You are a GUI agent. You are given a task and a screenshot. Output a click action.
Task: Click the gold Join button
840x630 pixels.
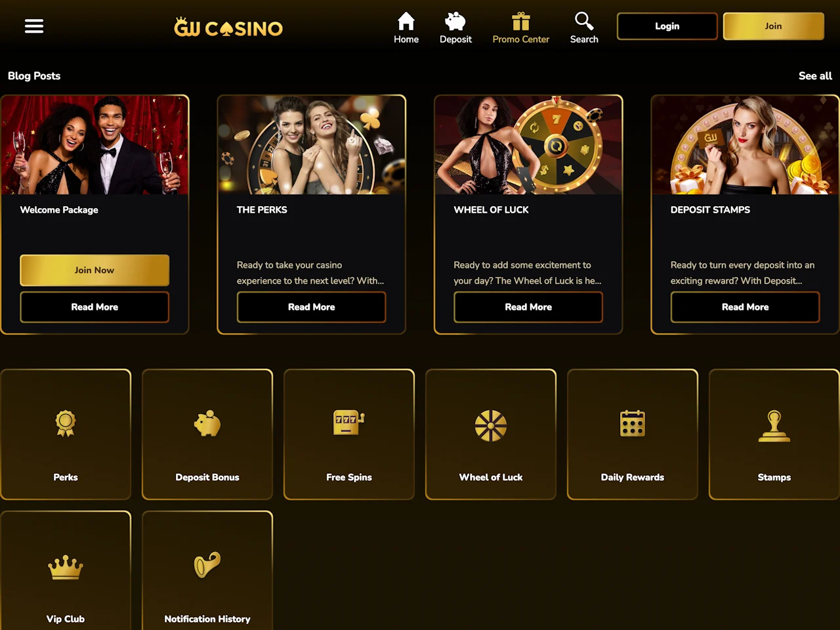tap(773, 26)
